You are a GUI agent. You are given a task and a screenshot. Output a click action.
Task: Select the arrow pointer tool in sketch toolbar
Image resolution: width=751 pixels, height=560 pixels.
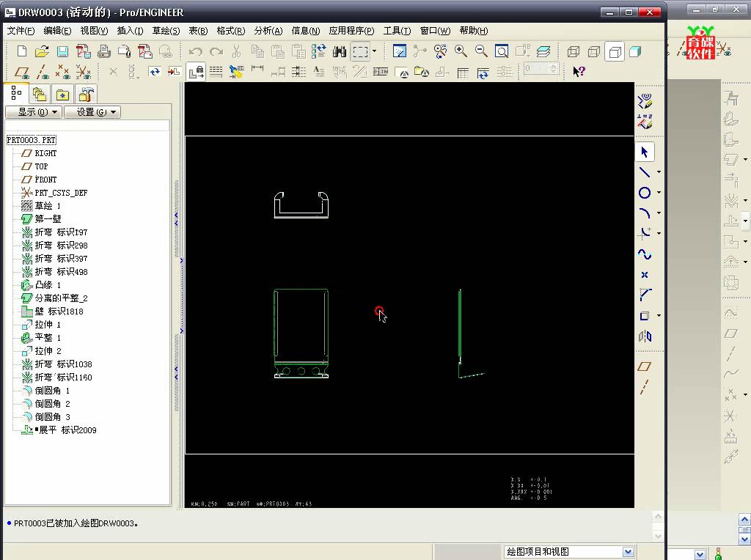point(645,152)
